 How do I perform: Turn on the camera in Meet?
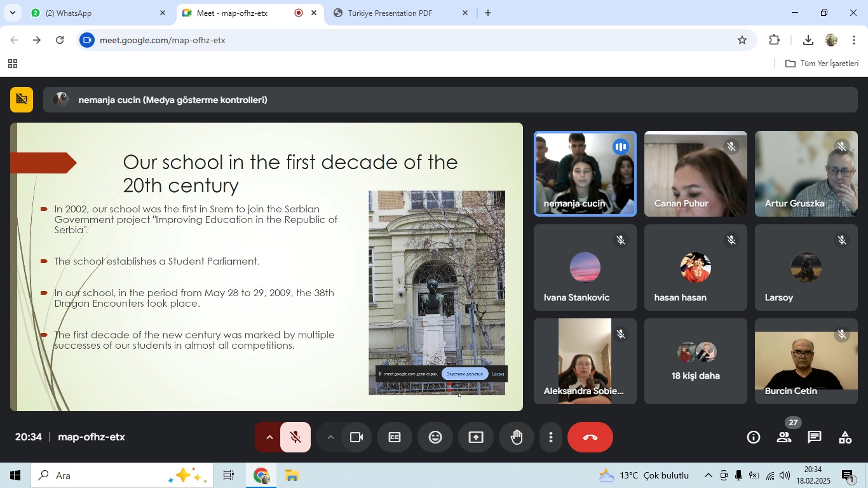click(356, 437)
